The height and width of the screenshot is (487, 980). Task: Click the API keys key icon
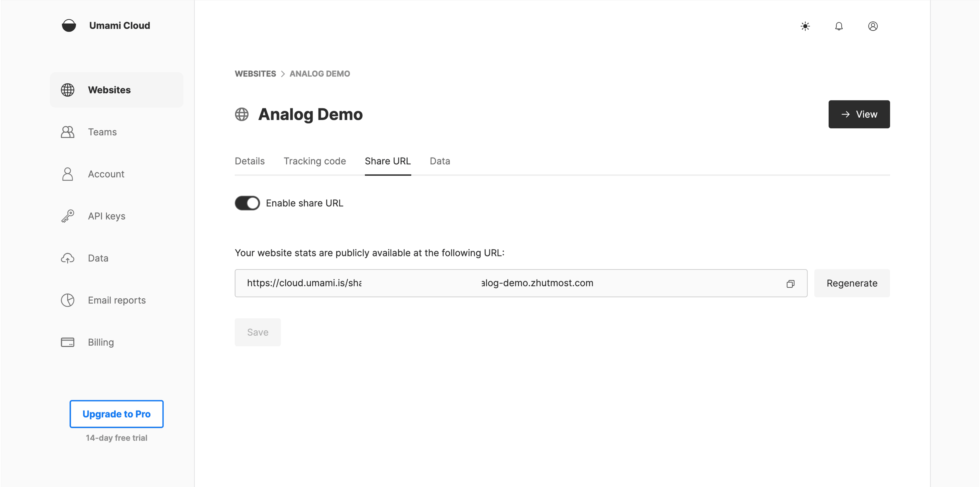coord(68,216)
